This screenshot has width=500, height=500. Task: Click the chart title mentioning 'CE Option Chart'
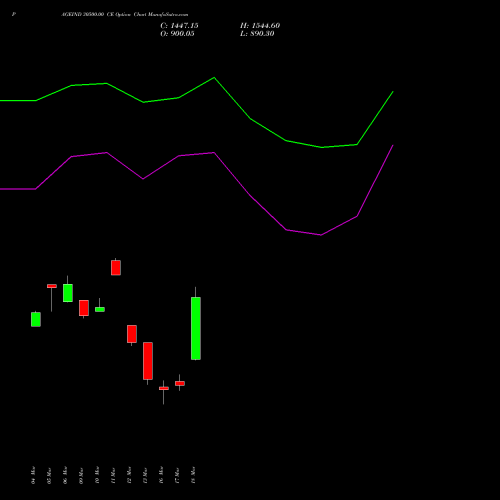click(125, 15)
